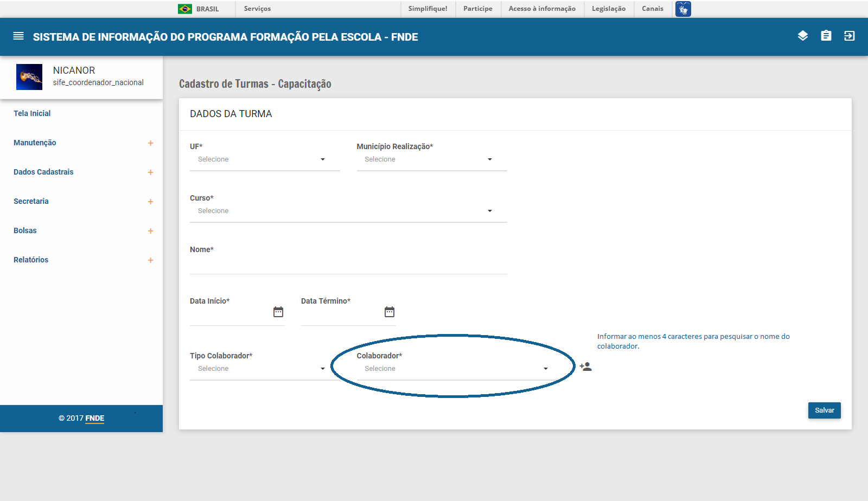Screen dimensions: 868x501
Task: Expand the Manutenção menu section
Action: (x=150, y=143)
